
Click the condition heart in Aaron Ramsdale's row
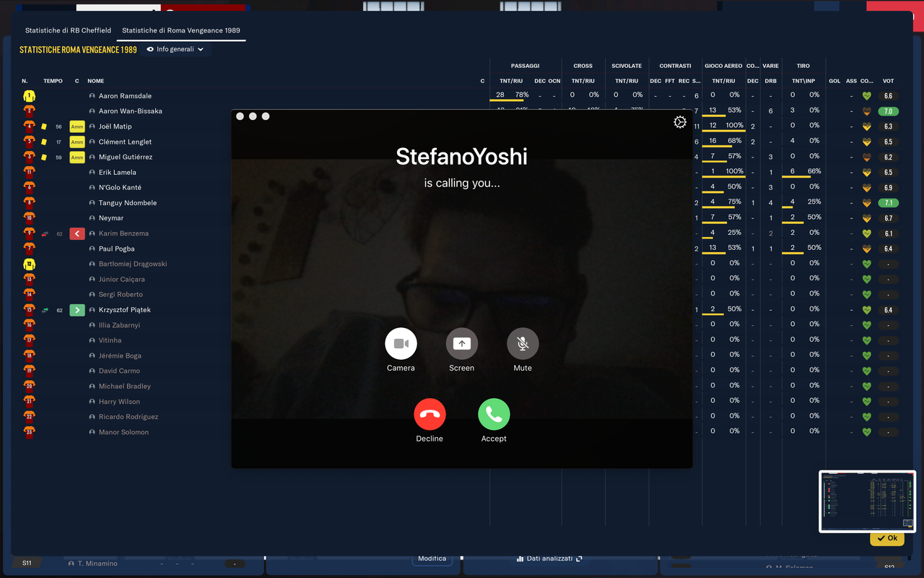tap(867, 96)
